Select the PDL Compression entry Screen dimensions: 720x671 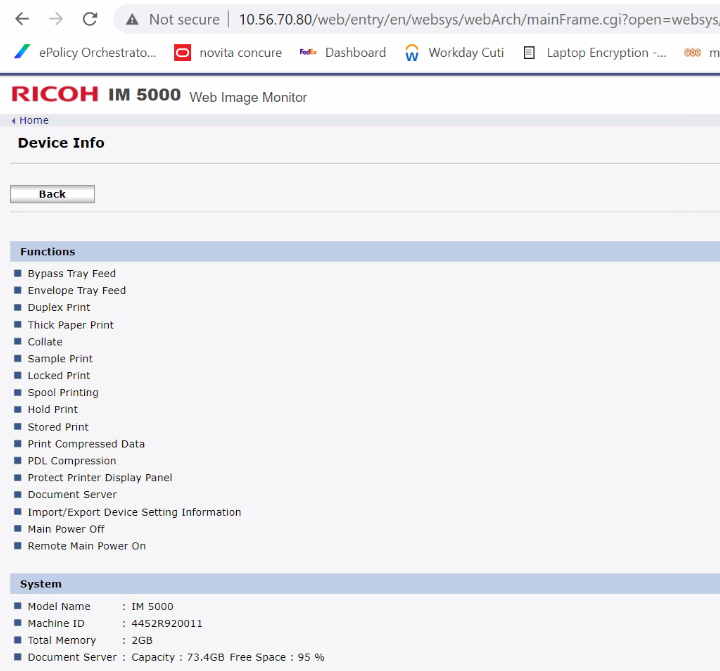pyautogui.click(x=72, y=461)
